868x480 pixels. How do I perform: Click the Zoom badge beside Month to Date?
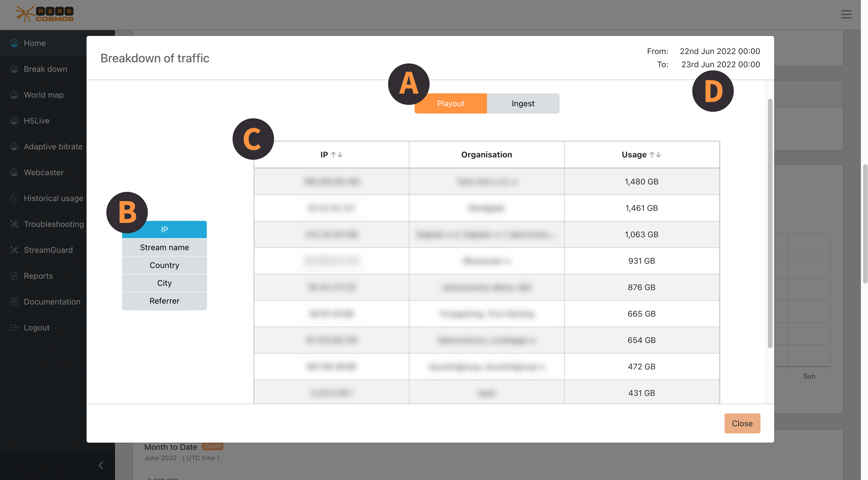tap(213, 446)
